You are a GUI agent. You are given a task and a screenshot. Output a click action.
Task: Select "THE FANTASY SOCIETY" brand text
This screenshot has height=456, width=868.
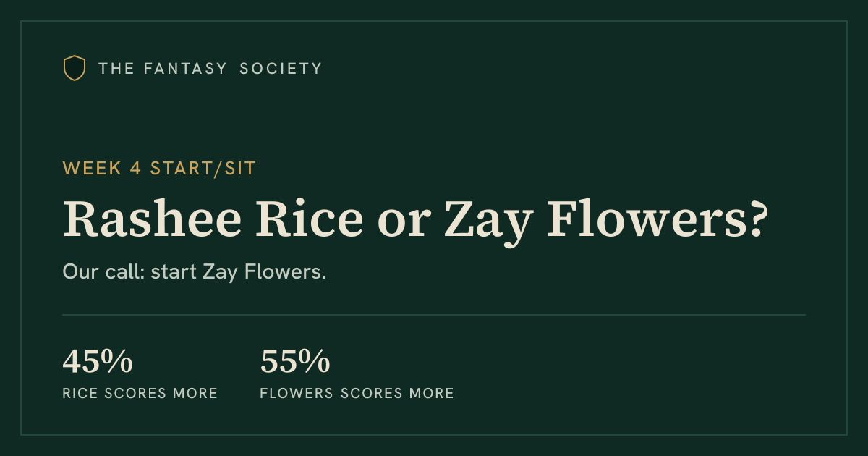[210, 69]
